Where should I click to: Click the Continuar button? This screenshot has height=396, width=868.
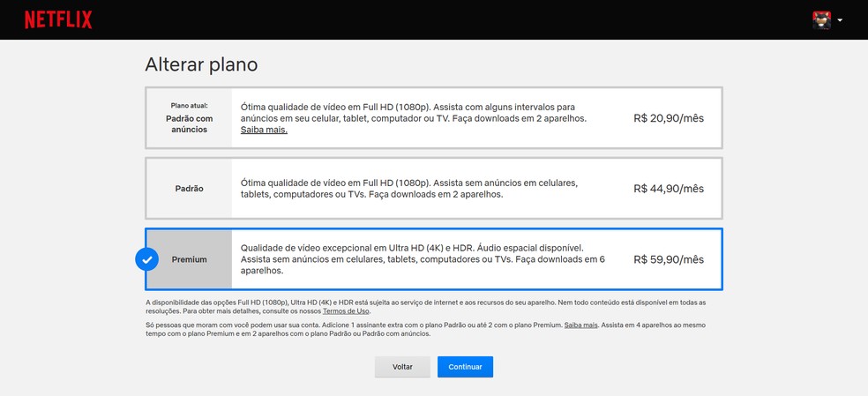click(x=465, y=367)
